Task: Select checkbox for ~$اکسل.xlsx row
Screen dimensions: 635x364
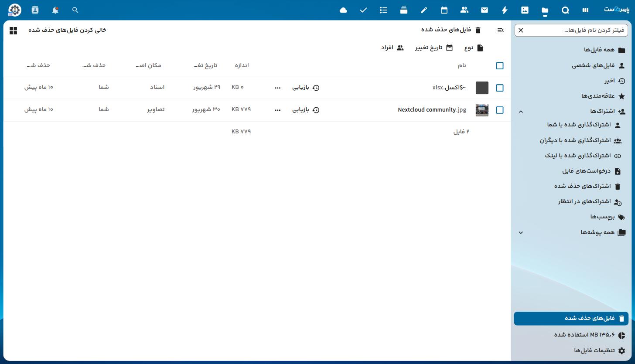Action: coord(500,88)
